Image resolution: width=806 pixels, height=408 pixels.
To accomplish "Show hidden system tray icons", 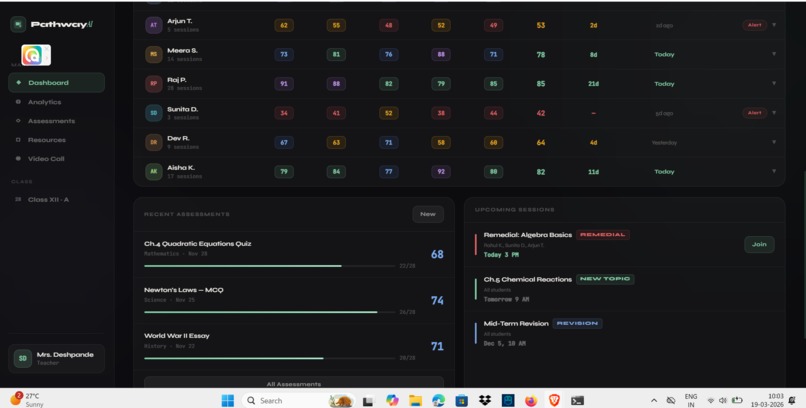I will (654, 400).
